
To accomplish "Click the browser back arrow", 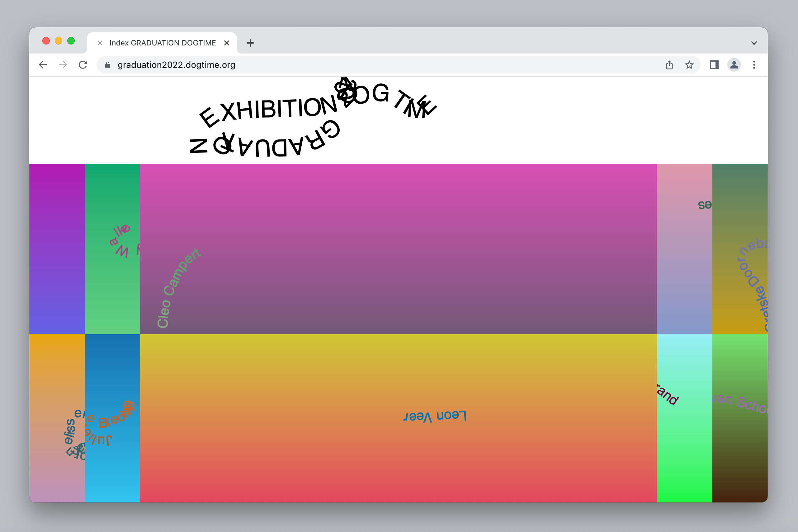I will pos(43,65).
